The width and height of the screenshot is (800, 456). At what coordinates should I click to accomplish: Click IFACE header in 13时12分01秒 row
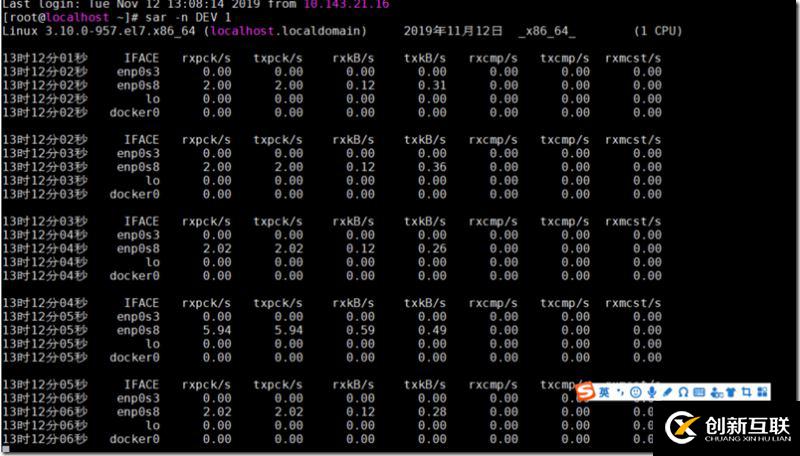pos(141,58)
